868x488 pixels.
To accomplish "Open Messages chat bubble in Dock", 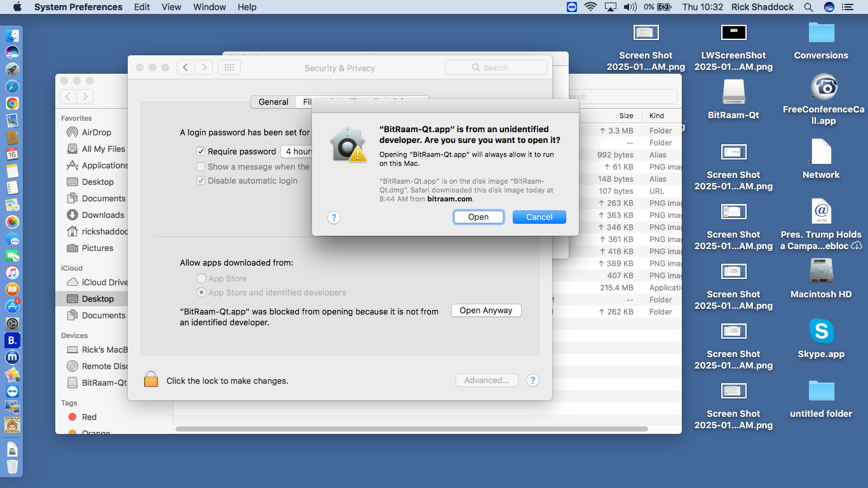I will tap(12, 239).
